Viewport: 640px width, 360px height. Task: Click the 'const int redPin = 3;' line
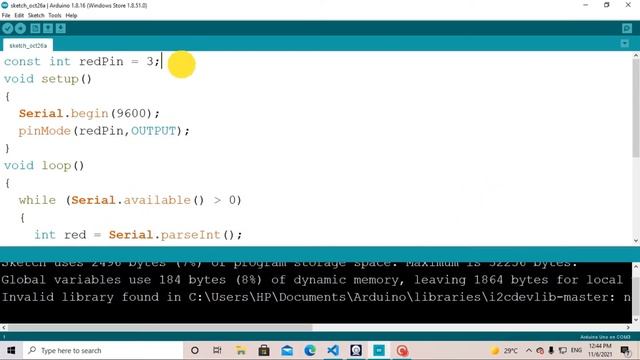(82, 62)
